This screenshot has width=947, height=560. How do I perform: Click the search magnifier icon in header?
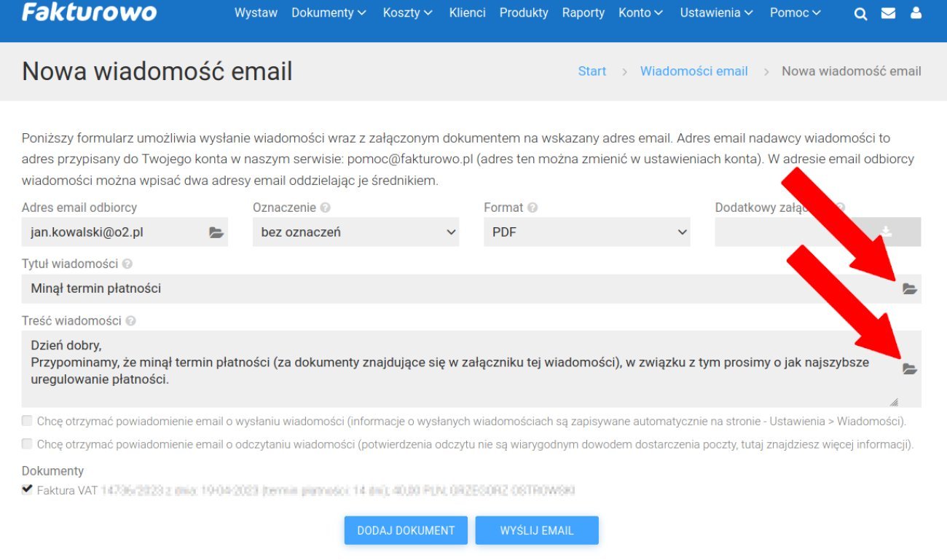coord(860,14)
